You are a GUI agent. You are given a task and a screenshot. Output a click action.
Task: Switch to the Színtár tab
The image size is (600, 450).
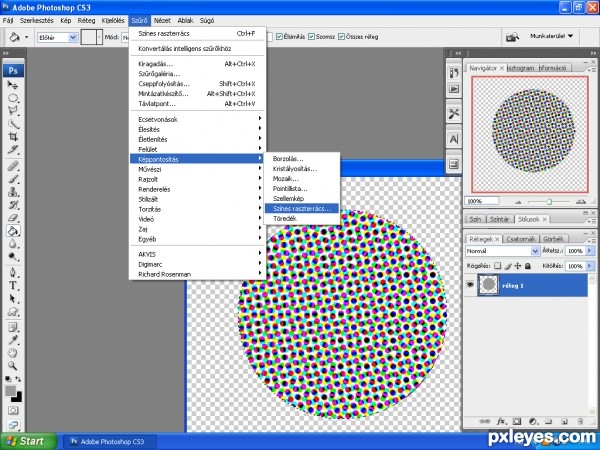[x=499, y=219]
